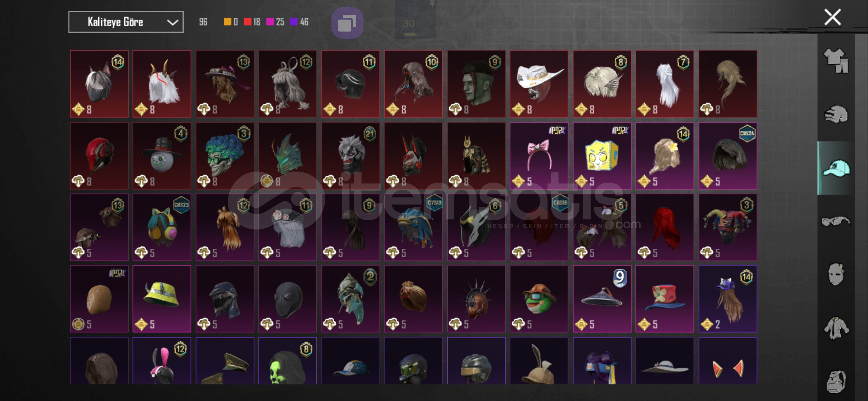The image size is (868, 401).
Task: Close the inventory with the X
Action: (x=832, y=17)
